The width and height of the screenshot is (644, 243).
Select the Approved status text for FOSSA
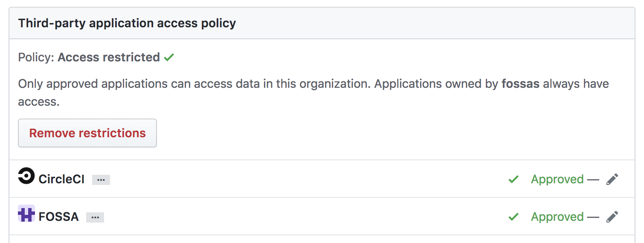click(x=557, y=217)
